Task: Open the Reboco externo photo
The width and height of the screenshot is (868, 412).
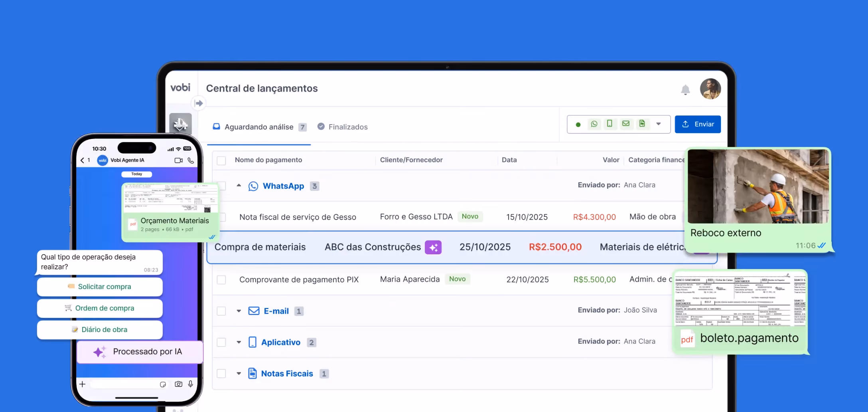Action: pos(758,186)
